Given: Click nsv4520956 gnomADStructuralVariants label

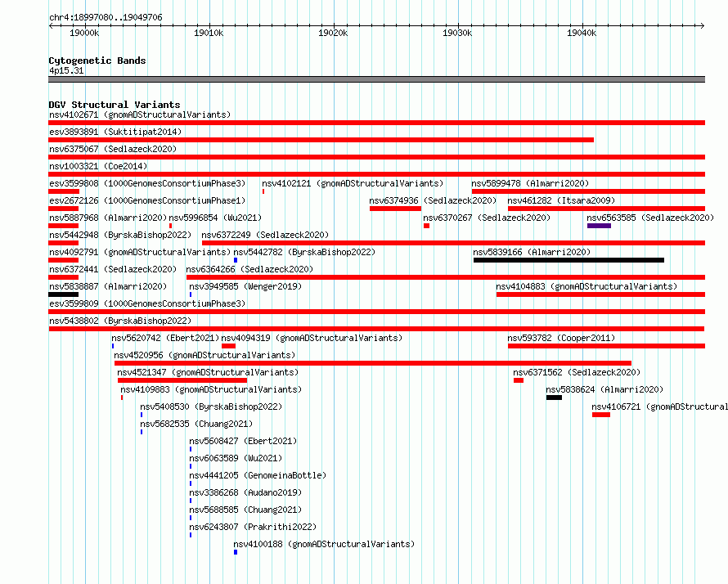Looking at the screenshot, I should click(x=204, y=355).
